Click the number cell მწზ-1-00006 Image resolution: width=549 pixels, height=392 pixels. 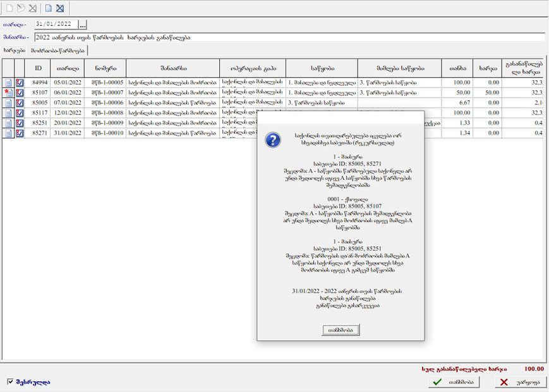(105, 103)
